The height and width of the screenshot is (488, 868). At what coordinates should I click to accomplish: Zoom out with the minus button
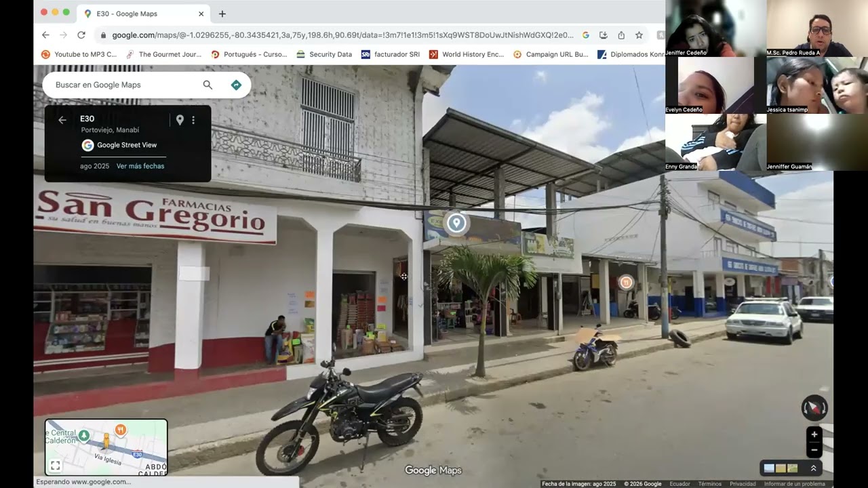point(814,450)
